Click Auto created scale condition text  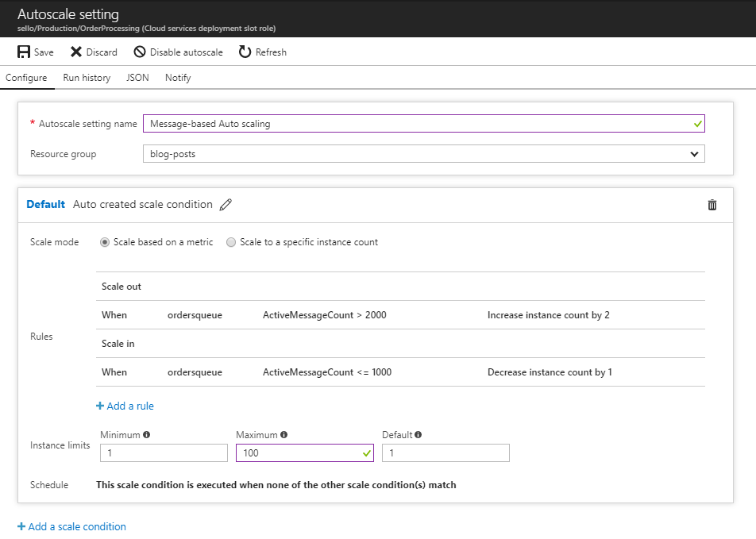[143, 205]
